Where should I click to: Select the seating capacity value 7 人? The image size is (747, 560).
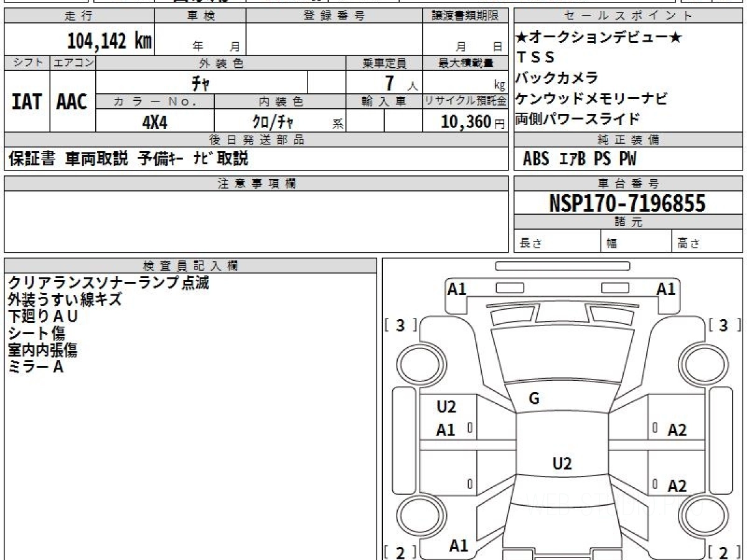401,82
